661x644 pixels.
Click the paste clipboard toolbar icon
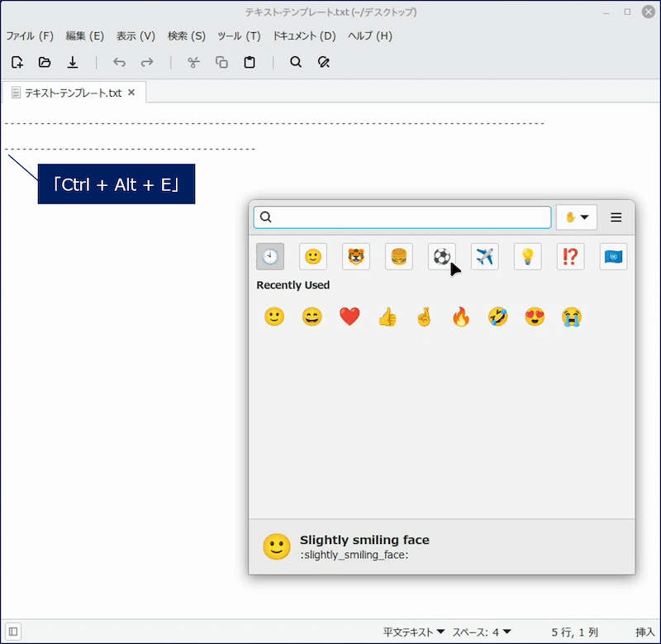point(249,62)
